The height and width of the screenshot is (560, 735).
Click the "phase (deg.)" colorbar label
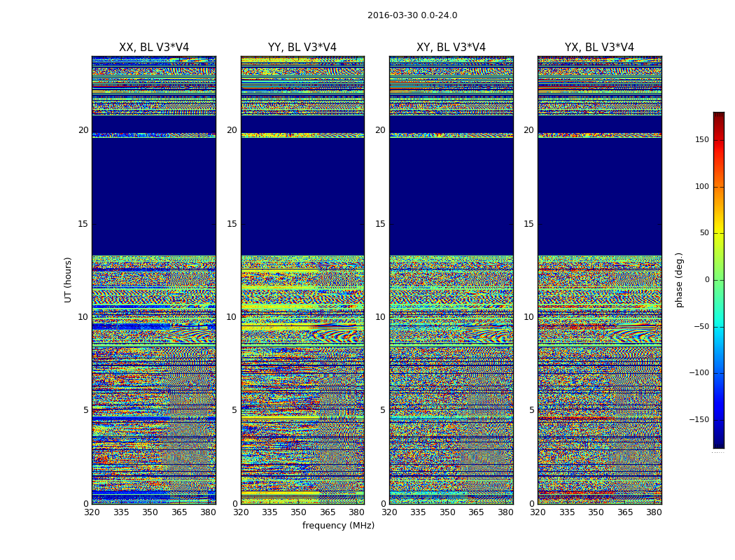pos(679,280)
